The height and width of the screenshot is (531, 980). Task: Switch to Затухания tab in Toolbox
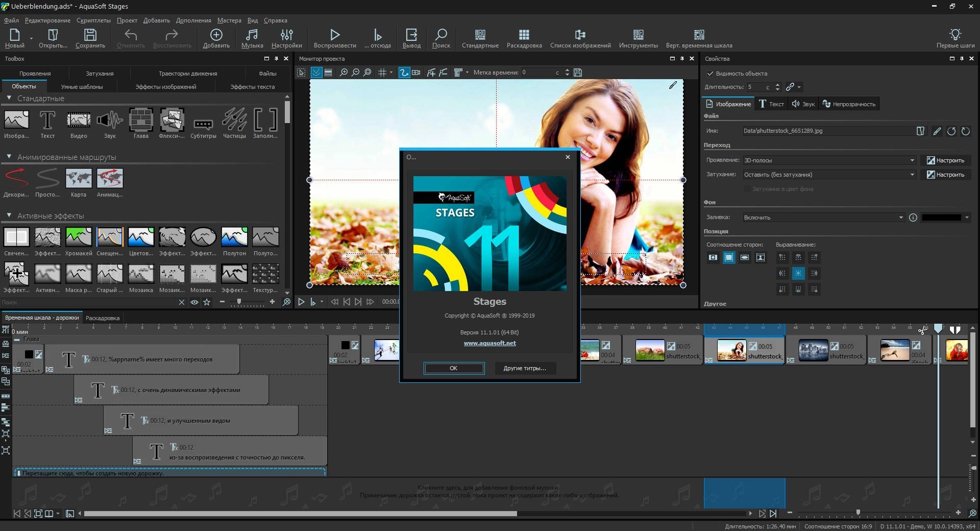(100, 74)
